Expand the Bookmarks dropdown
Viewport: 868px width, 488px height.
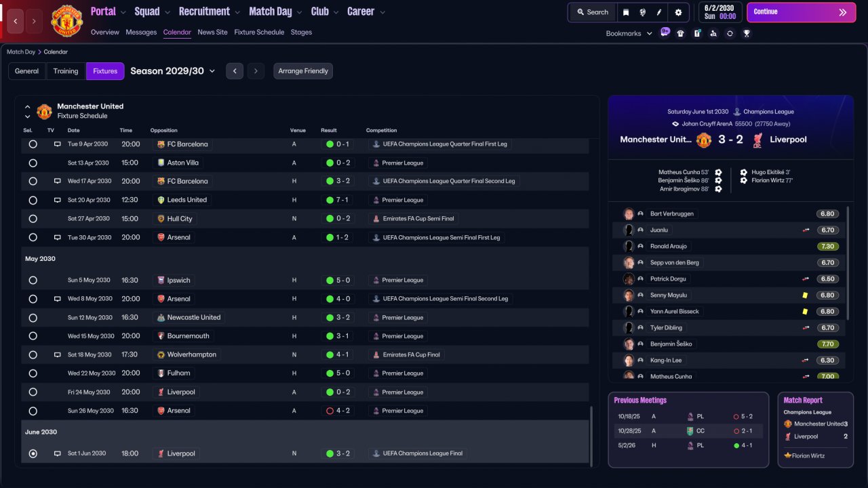(629, 33)
